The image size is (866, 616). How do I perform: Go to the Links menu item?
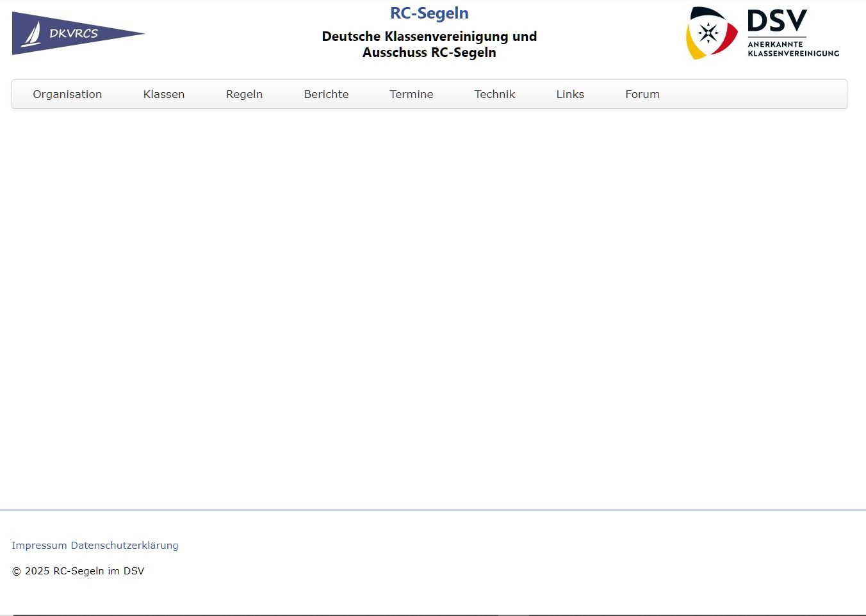(x=570, y=94)
